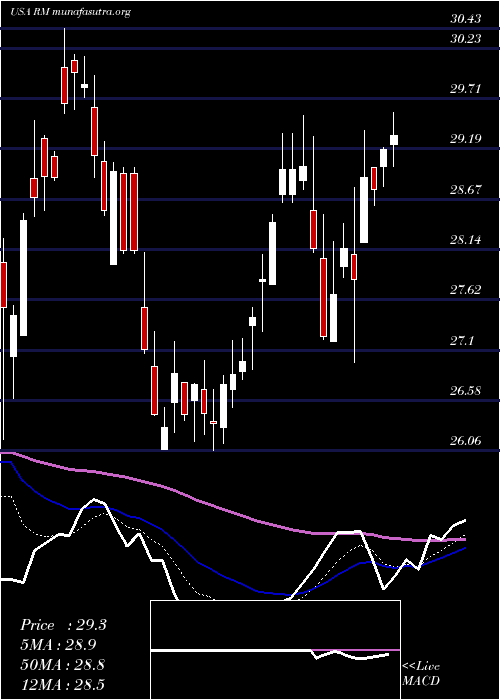Click the 28.14 price level label
This screenshot has width=500, height=700.
pyautogui.click(x=466, y=241)
